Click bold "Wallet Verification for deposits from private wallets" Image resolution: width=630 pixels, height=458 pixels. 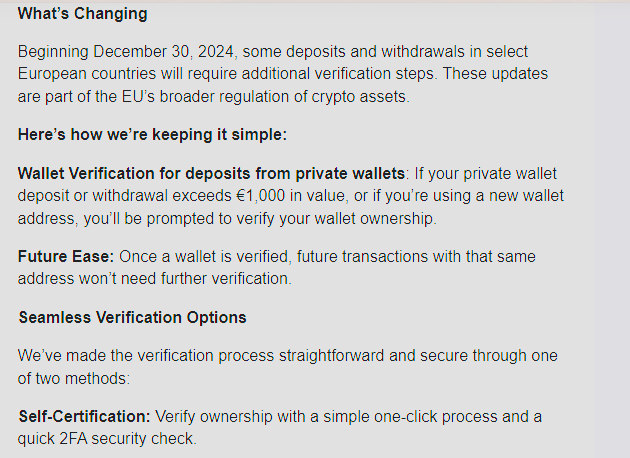(211, 174)
